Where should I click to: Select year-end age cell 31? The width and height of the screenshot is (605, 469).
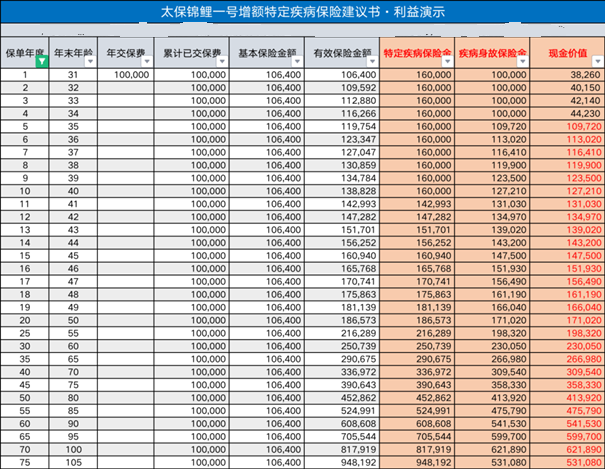73,75
